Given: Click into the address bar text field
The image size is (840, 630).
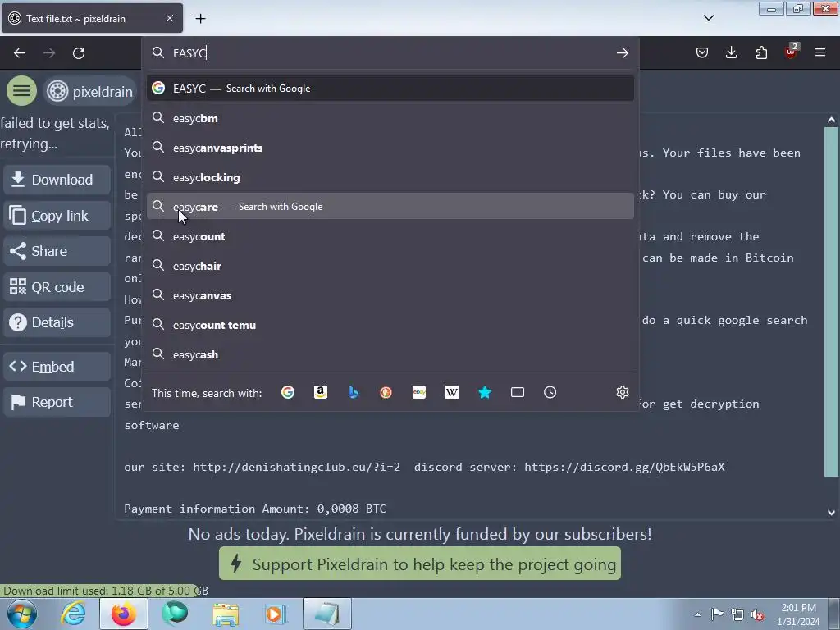Looking at the screenshot, I should 391,53.
